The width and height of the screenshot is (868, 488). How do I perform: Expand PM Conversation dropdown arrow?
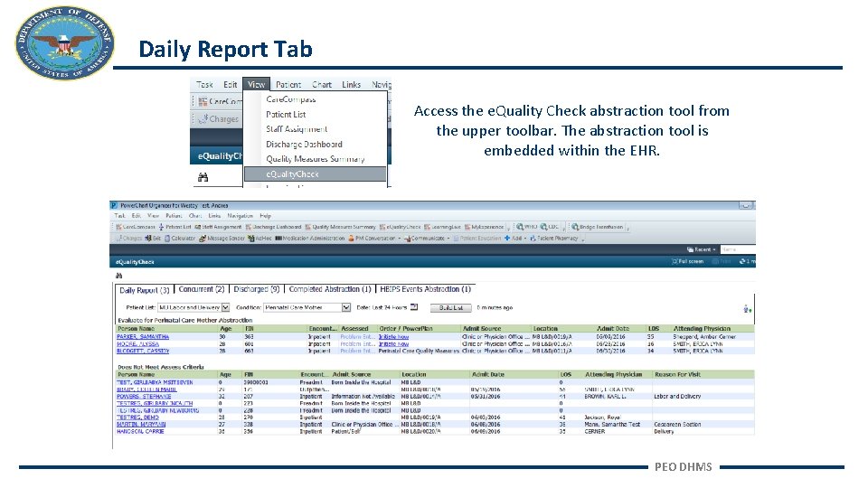point(399,239)
